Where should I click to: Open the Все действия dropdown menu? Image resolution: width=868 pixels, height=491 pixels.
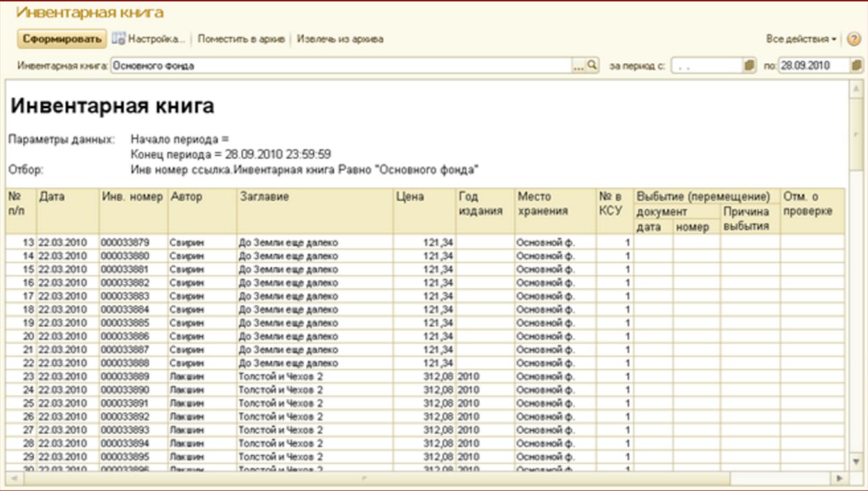(x=801, y=39)
